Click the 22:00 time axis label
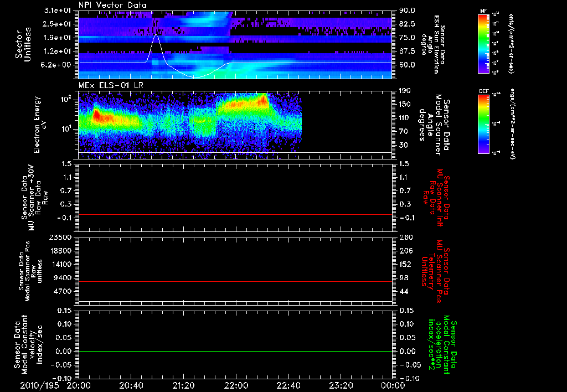The height and width of the screenshot is (392, 567). point(236,385)
